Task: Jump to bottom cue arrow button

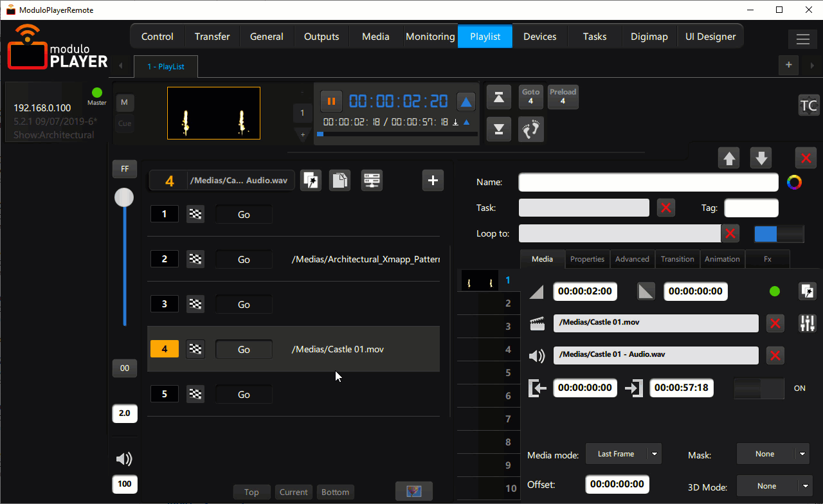Action: pyautogui.click(x=499, y=129)
